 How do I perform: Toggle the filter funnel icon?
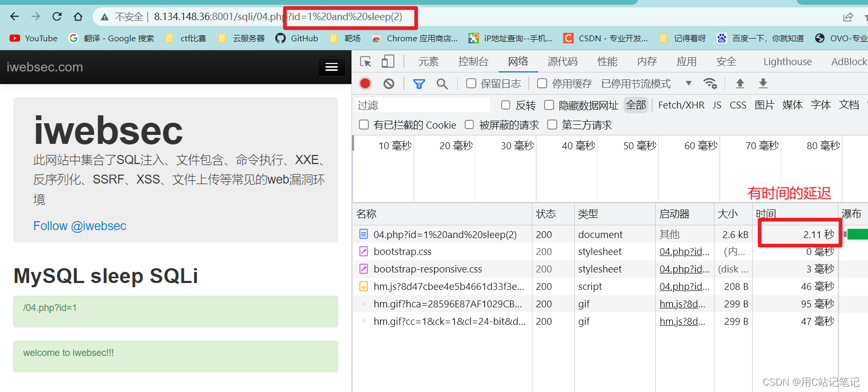[419, 84]
